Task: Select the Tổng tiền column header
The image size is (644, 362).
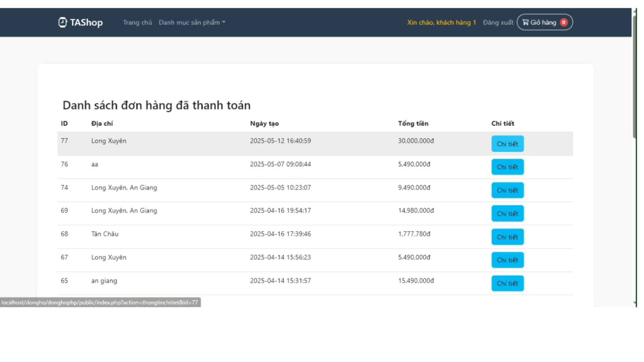Action: [x=413, y=123]
